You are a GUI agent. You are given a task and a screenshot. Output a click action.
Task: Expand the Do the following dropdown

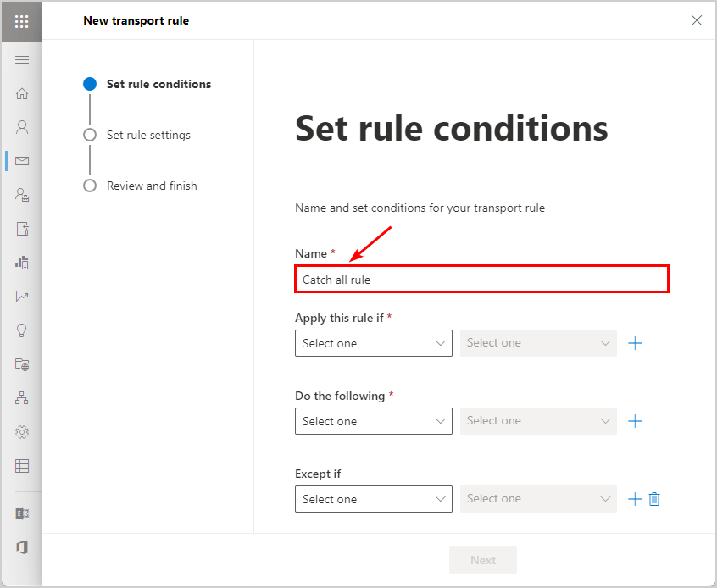(374, 421)
